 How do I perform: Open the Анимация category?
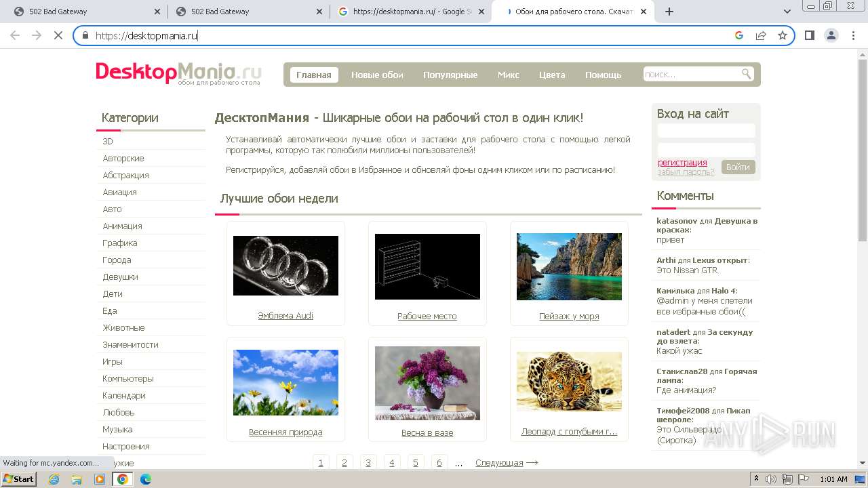122,226
